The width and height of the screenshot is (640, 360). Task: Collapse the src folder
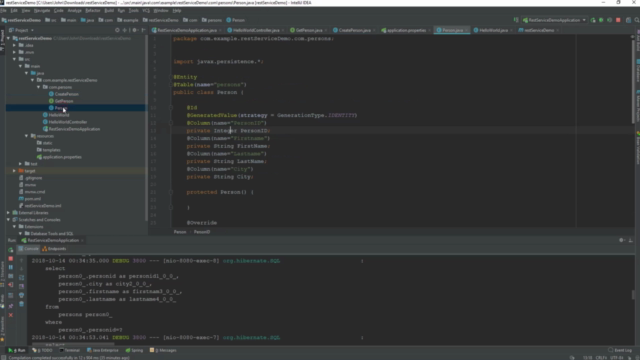pos(14,59)
